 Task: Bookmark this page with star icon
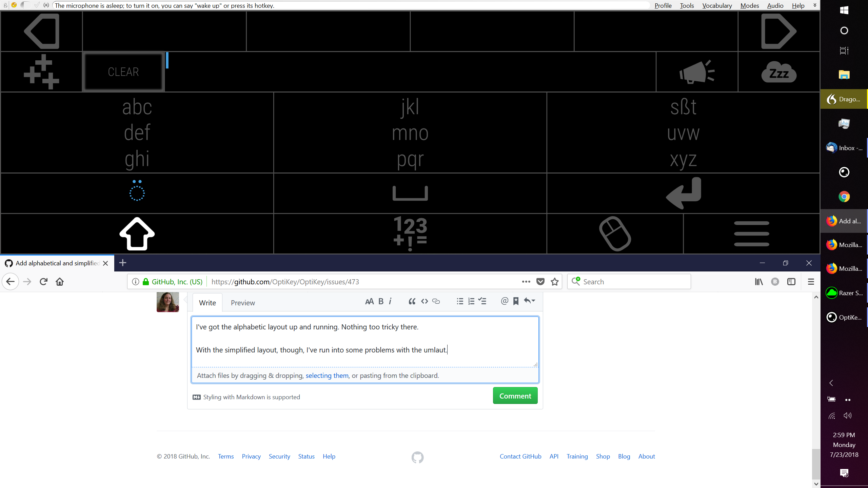[x=555, y=282]
